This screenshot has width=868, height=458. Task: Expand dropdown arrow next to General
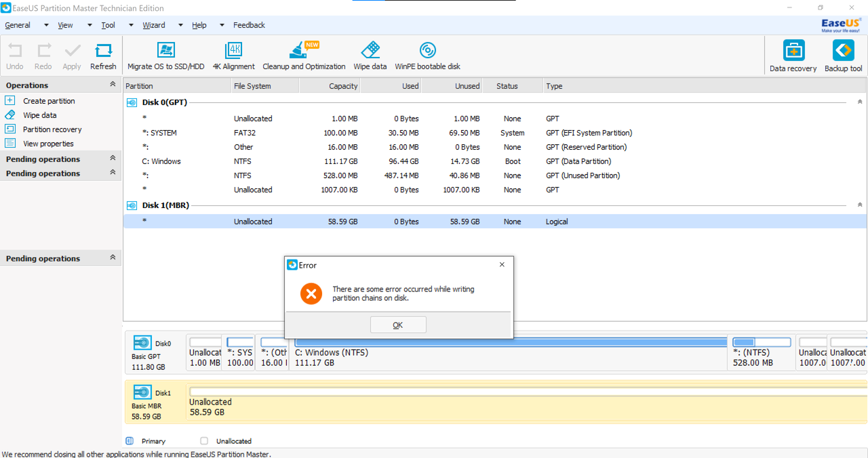pos(46,25)
